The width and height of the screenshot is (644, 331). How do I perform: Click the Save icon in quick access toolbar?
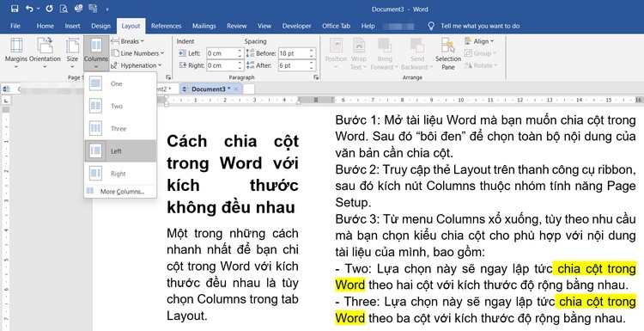[x=15, y=9]
